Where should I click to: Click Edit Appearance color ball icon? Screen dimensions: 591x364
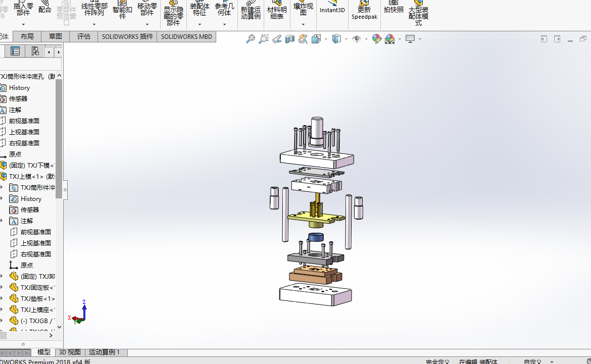(x=376, y=39)
